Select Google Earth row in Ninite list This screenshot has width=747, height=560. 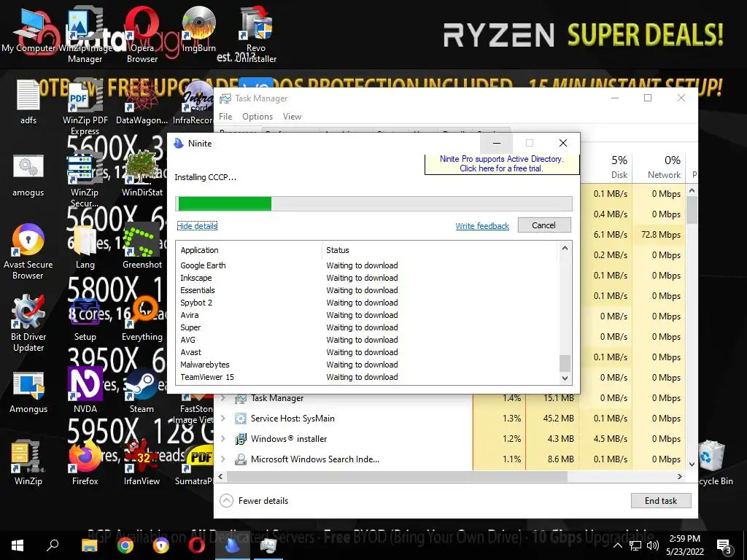tap(368, 265)
